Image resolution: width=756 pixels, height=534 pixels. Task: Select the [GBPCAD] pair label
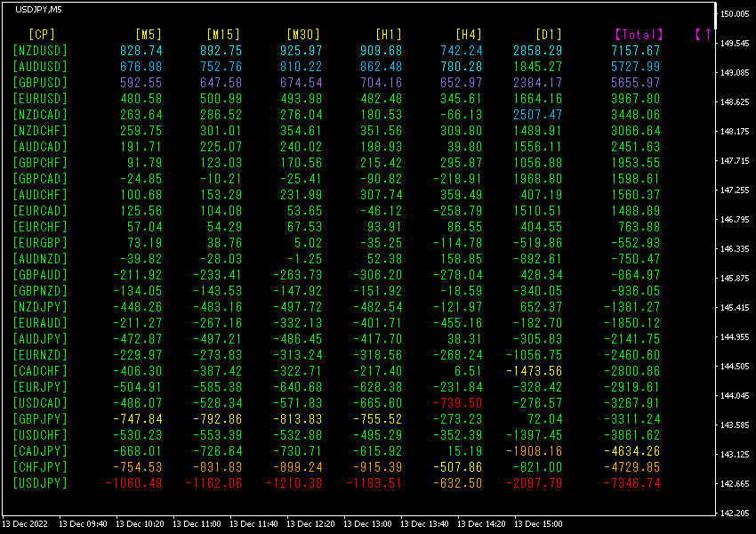pyautogui.click(x=40, y=179)
